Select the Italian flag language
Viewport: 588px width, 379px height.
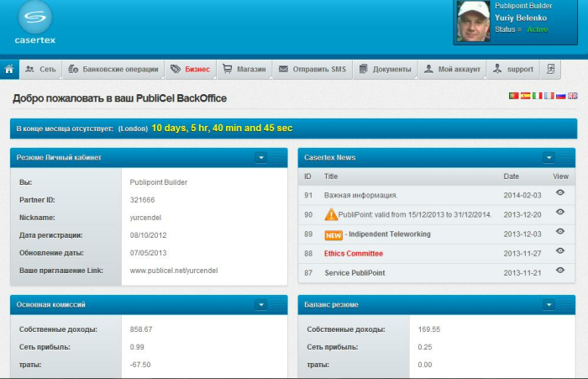tap(537, 96)
